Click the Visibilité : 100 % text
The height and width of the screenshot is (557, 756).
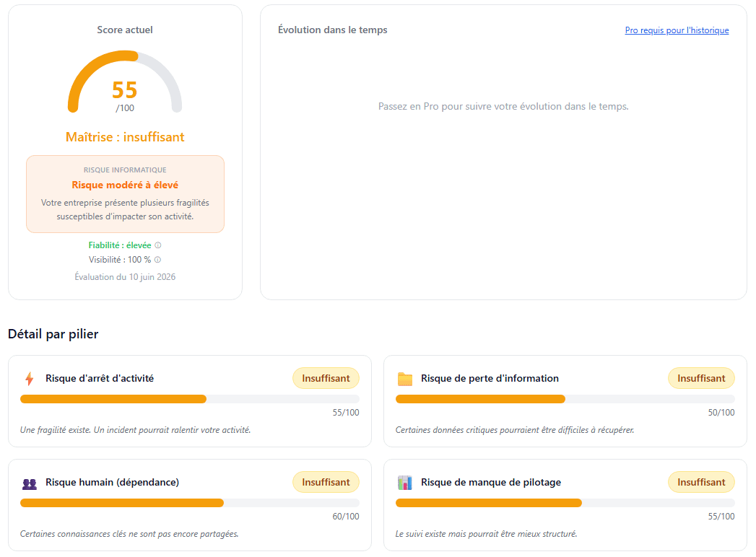tap(120, 260)
